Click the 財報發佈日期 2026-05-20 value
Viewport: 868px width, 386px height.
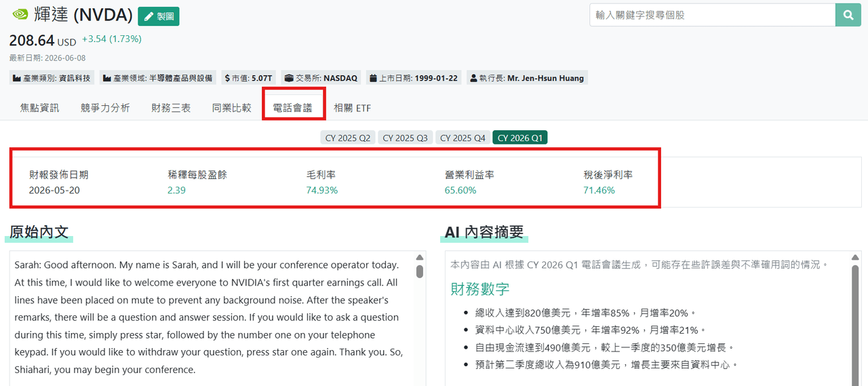(x=54, y=190)
